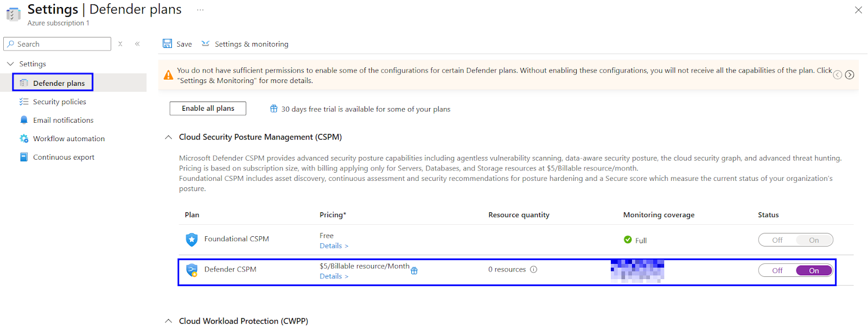This screenshot has height=335, width=868.
Task: Click the sidebar Search field
Action: pyautogui.click(x=57, y=44)
